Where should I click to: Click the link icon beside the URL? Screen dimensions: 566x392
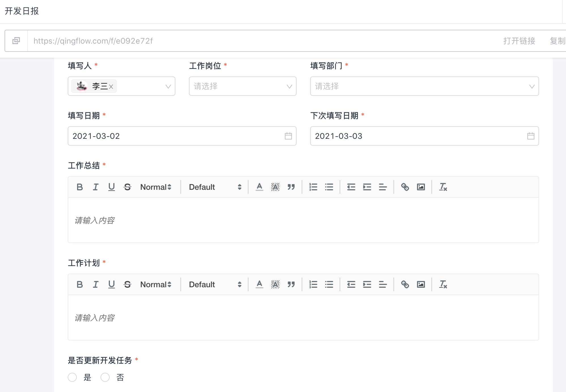16,41
